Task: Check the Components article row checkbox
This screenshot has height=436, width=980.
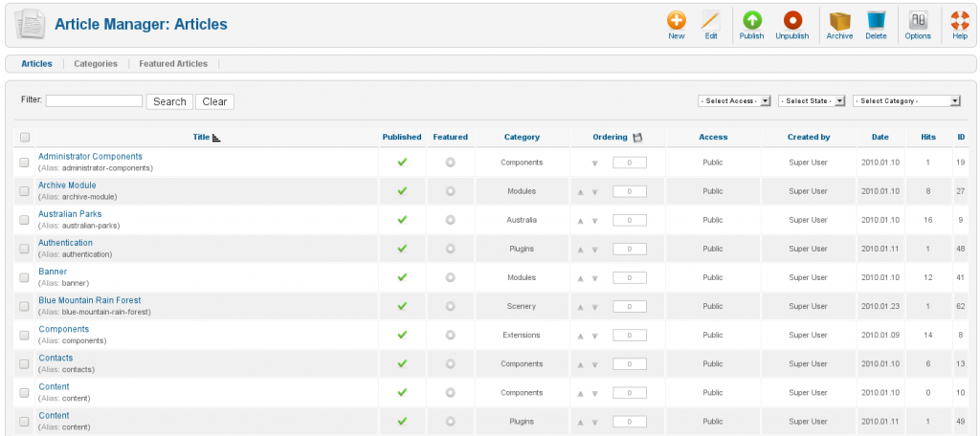Action: (x=24, y=335)
